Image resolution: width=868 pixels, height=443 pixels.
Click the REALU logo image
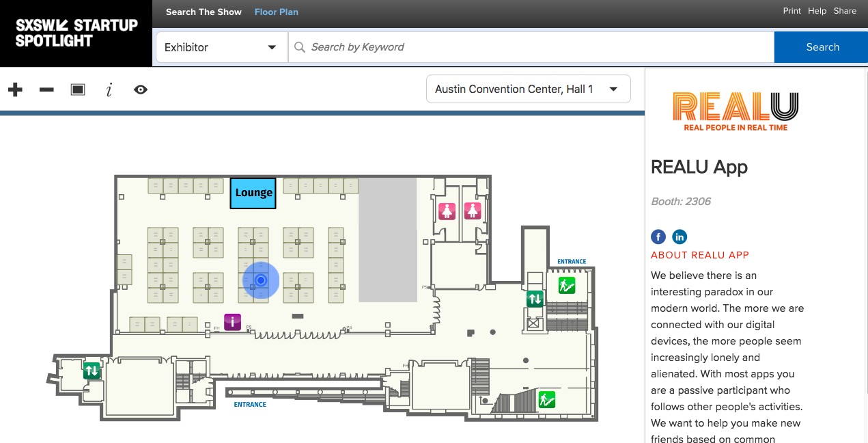(x=736, y=111)
